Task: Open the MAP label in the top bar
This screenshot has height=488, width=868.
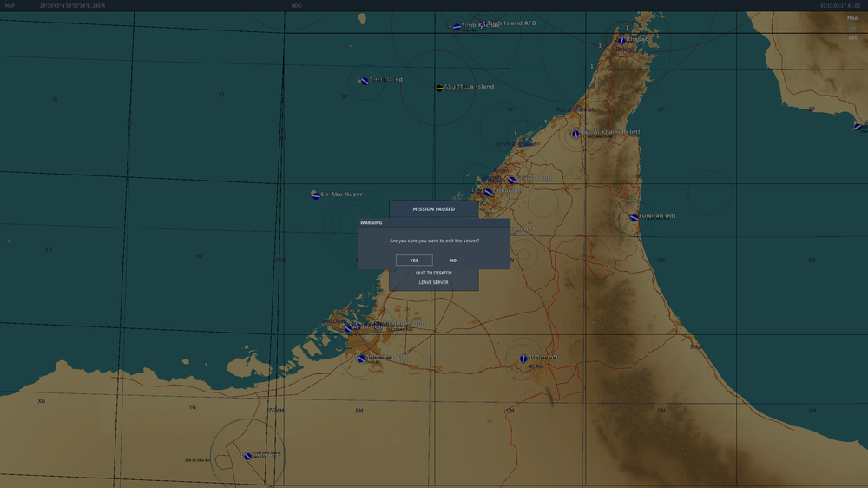Action: click(x=10, y=5)
